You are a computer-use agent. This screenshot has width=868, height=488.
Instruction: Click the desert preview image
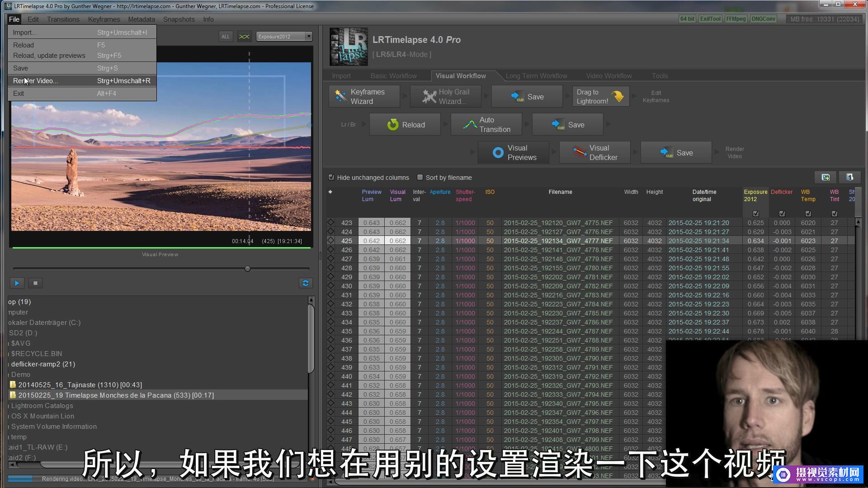161,146
